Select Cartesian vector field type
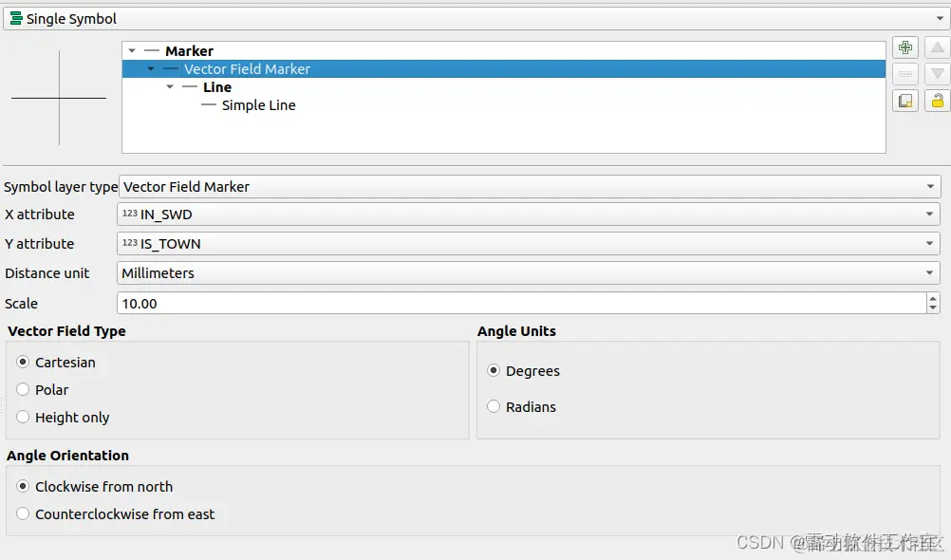Screen dimensions: 951x560 pos(23,363)
